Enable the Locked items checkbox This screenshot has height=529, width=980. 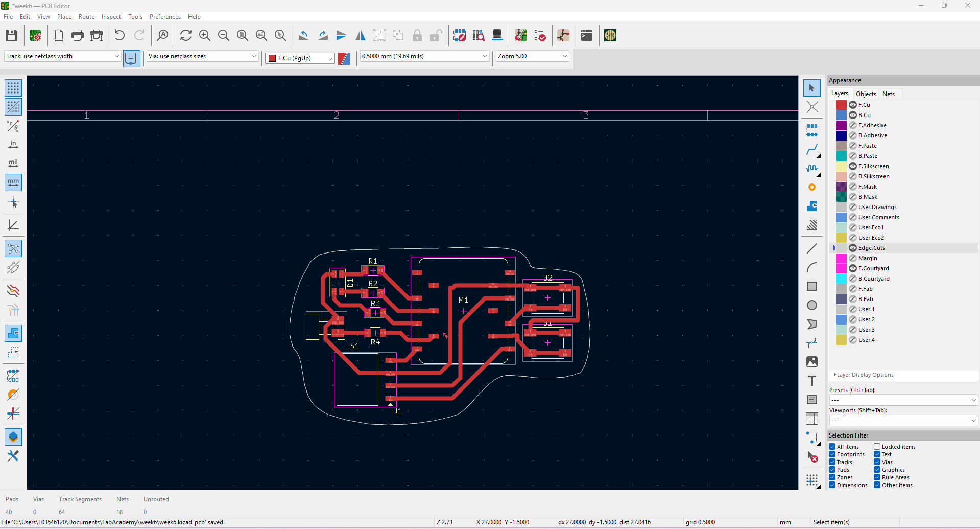(x=877, y=447)
